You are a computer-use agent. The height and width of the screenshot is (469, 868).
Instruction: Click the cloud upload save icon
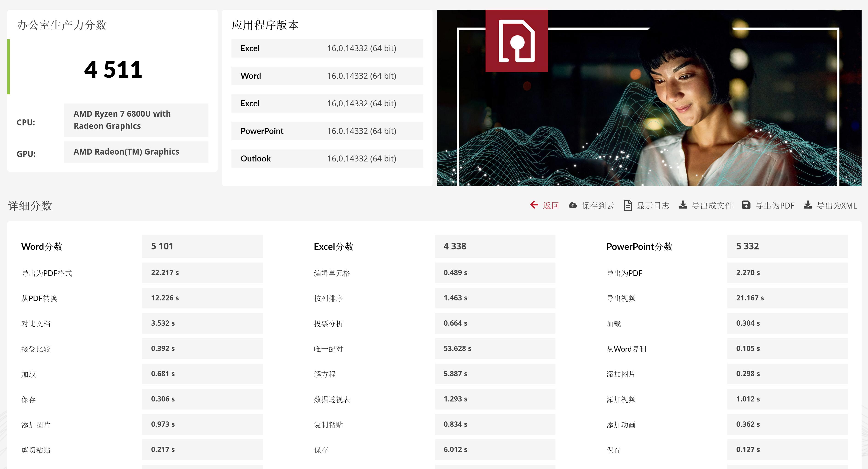(572, 205)
